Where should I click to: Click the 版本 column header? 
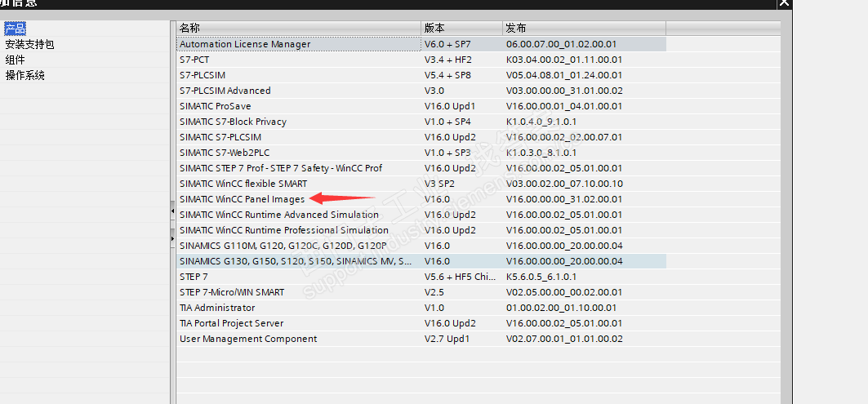[x=461, y=29]
